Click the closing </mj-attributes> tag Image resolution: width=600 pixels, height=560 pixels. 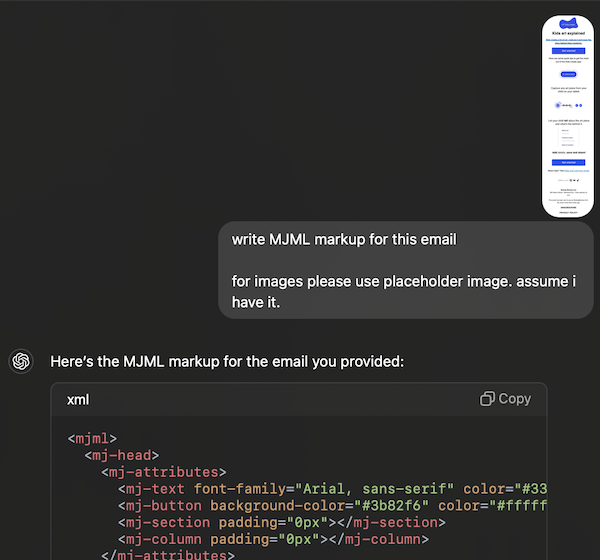[167, 555]
